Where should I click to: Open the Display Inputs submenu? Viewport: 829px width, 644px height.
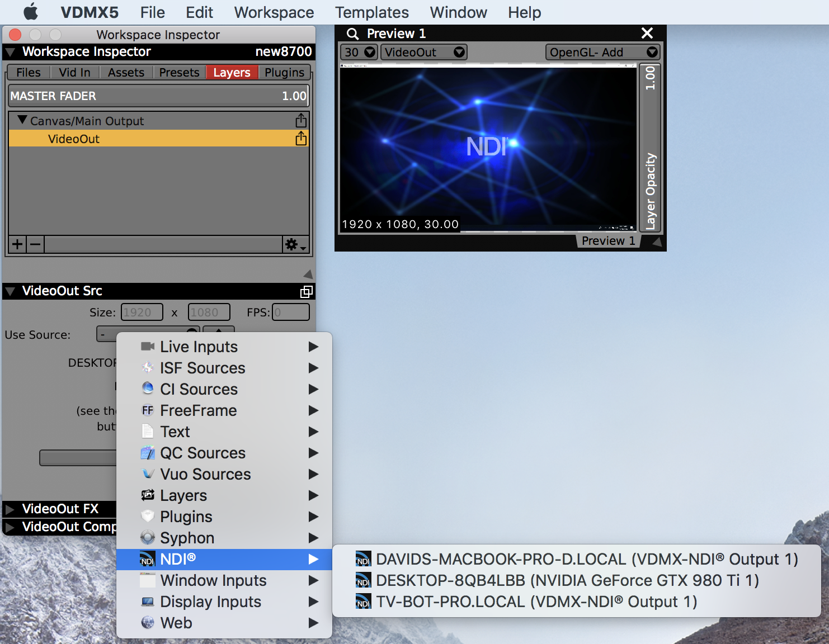click(x=224, y=602)
